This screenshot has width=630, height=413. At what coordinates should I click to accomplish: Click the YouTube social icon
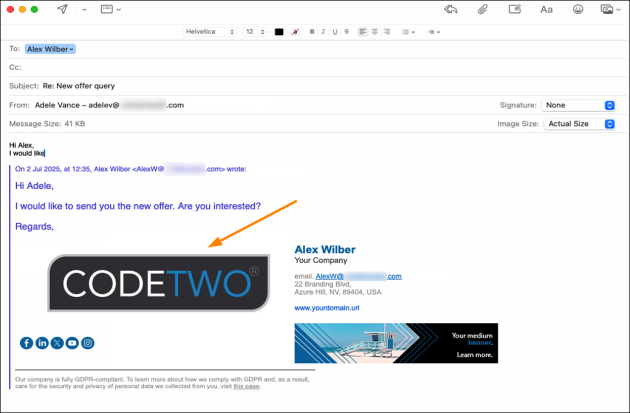tap(72, 343)
